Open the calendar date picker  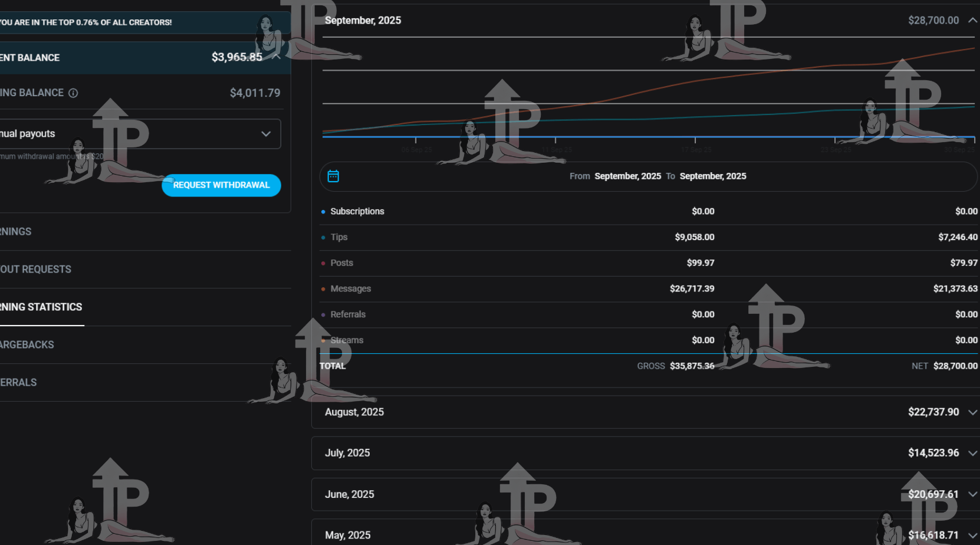[333, 176]
